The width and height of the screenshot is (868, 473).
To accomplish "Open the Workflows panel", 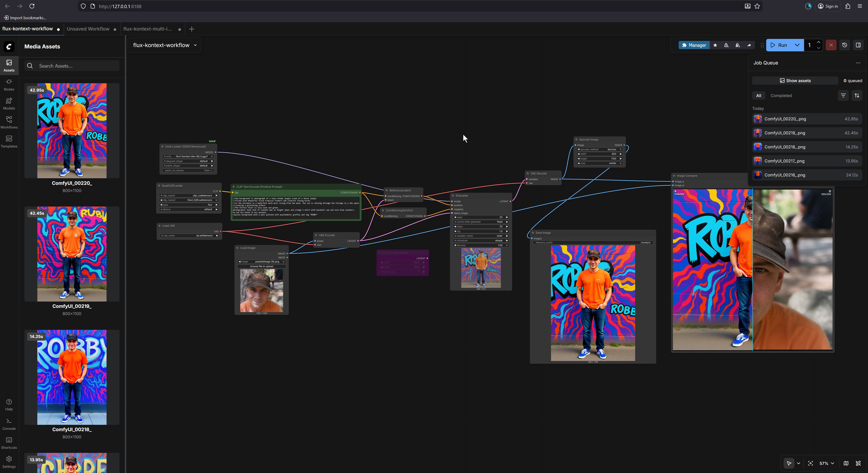I will pos(9,122).
